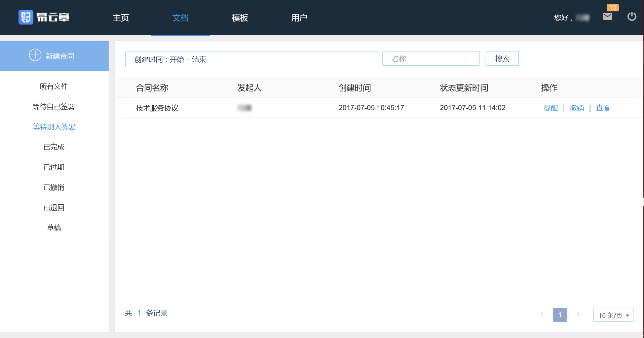Go to previous page arrow
This screenshot has width=644, height=338.
[x=542, y=315]
